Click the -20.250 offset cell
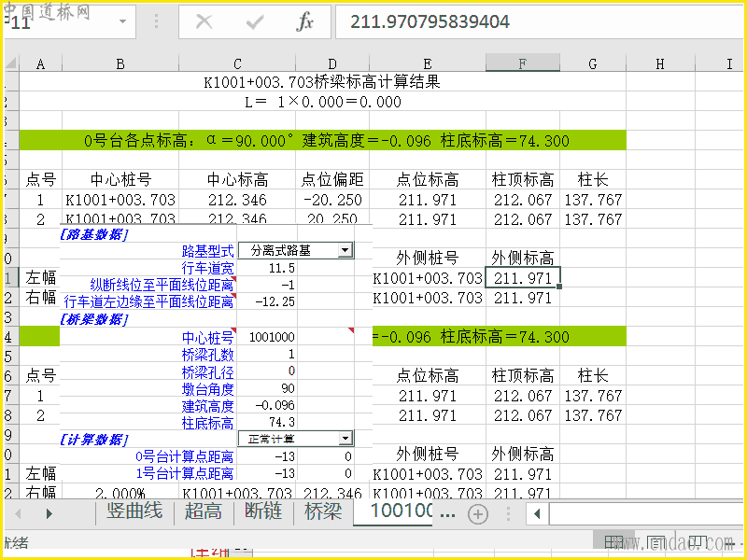Screen dimensions: 747x560 [x=332, y=200]
